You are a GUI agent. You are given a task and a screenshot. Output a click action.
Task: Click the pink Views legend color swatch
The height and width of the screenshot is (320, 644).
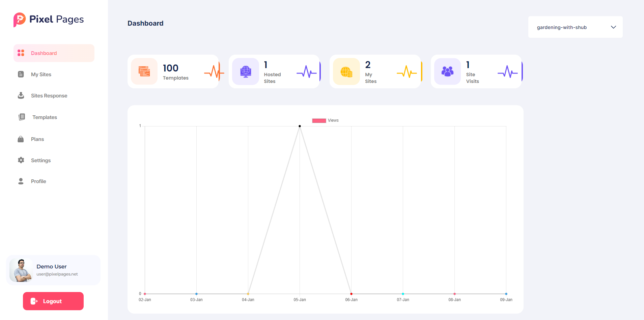pos(319,120)
